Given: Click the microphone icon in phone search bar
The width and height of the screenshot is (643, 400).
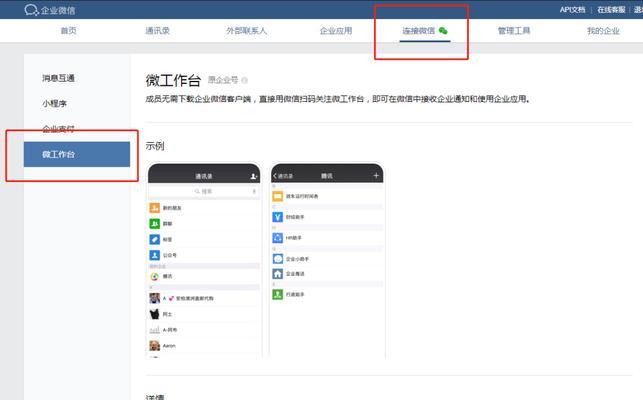Looking at the screenshot, I should (x=254, y=191).
